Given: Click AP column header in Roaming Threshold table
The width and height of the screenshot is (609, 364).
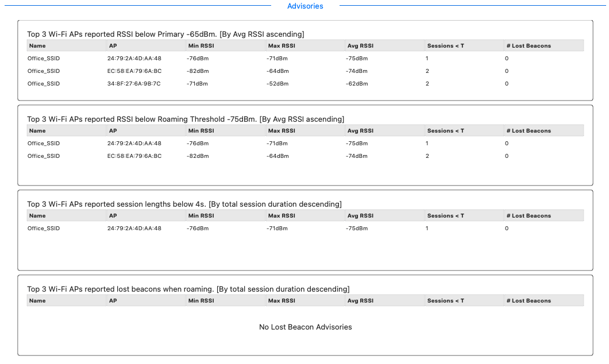Looking at the screenshot, I should click(113, 131).
